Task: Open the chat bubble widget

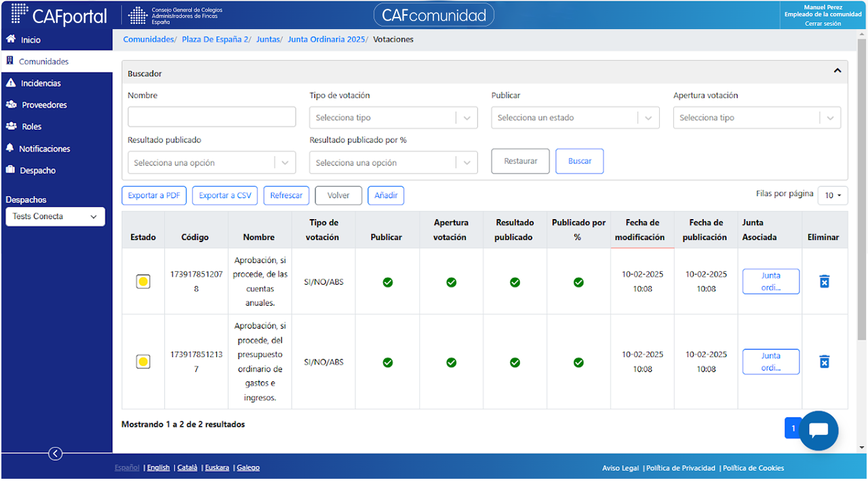Action: click(x=818, y=431)
